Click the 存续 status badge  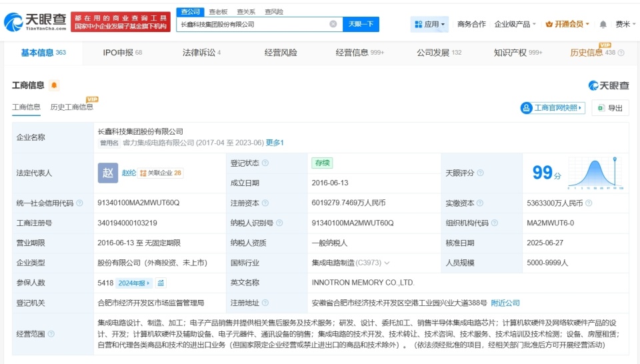tap(322, 163)
